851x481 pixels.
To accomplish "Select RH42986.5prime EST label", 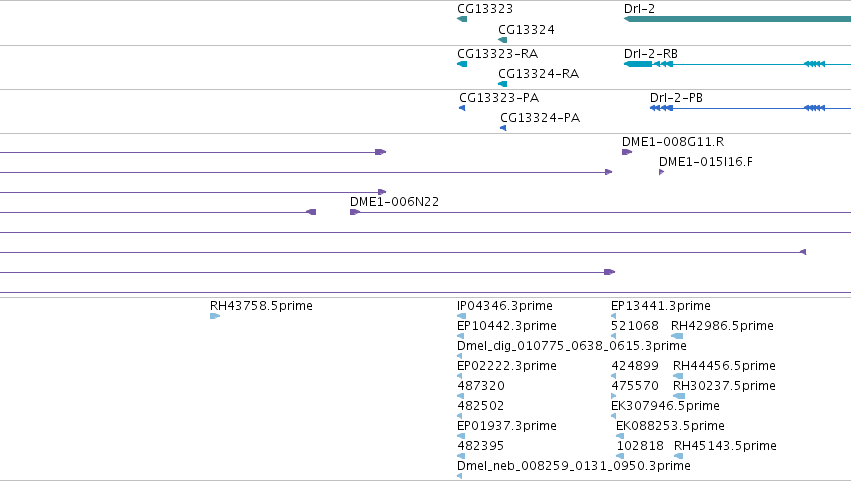I will click(722, 326).
